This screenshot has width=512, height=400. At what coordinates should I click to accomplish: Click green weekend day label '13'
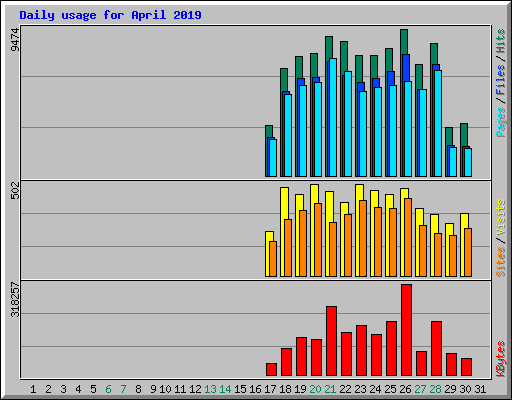pyautogui.click(x=210, y=389)
